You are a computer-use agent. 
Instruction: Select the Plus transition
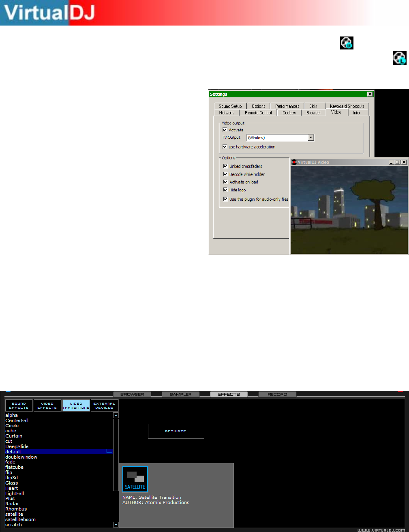pos(10,498)
